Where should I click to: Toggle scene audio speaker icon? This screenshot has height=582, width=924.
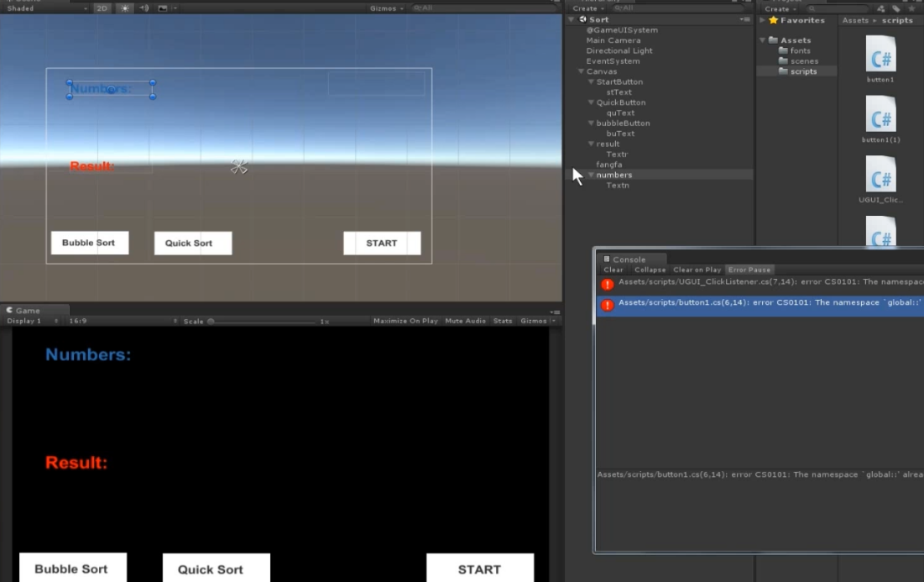(x=144, y=8)
